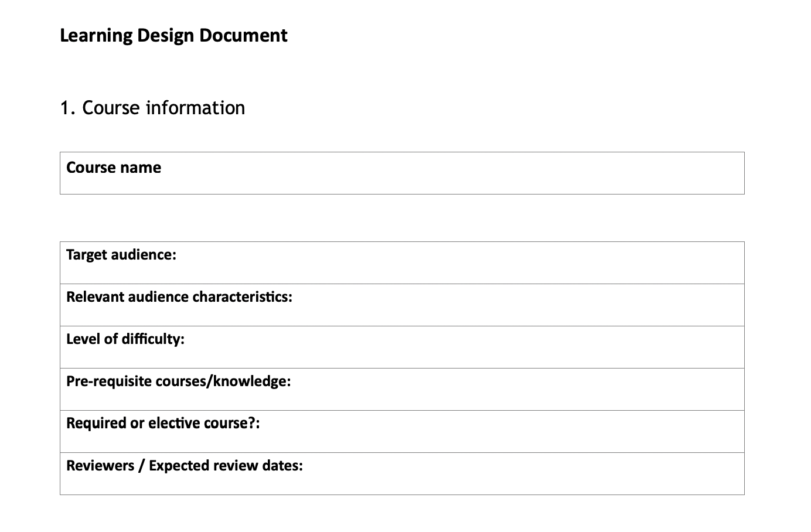
Task: Click blank area in Pre-requisite courses row
Action: pos(516,390)
